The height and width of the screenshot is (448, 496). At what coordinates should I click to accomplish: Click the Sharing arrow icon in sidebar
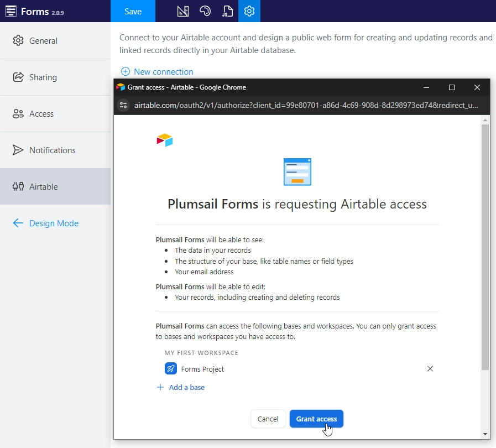tap(18, 77)
